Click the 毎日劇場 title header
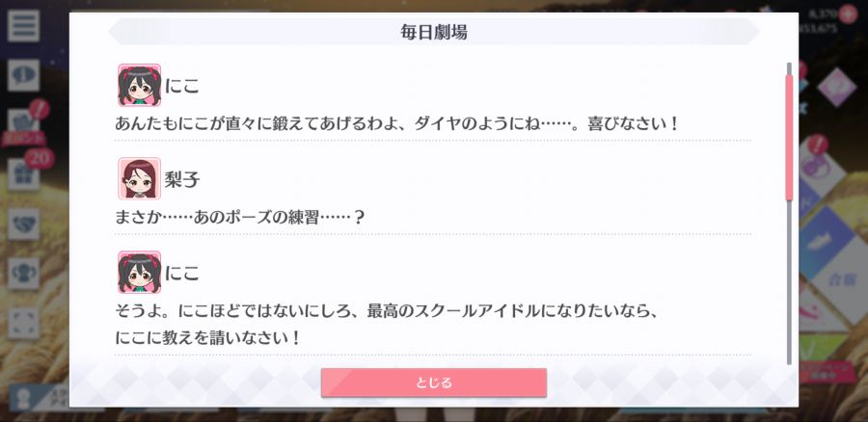Viewport: 868px width, 422px height. click(x=434, y=32)
